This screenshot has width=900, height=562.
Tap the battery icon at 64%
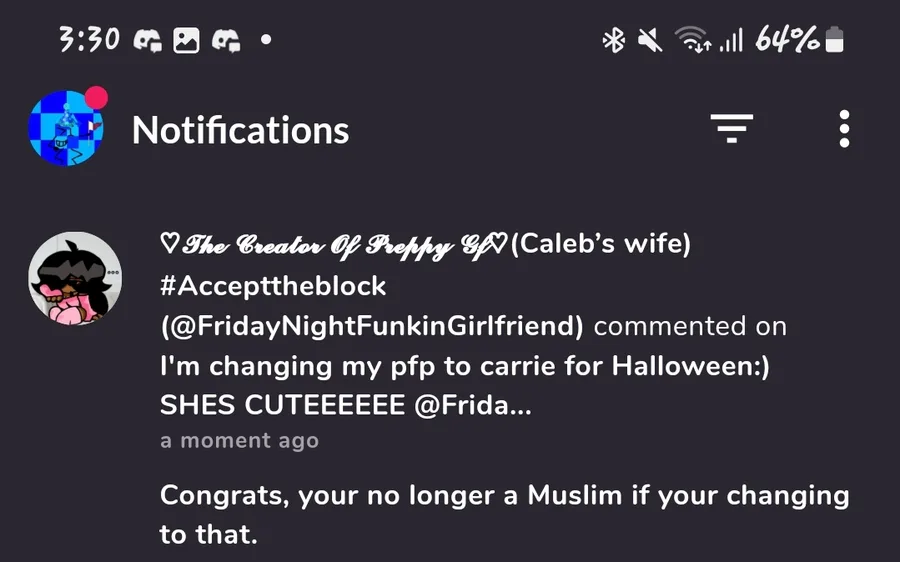tap(835, 40)
